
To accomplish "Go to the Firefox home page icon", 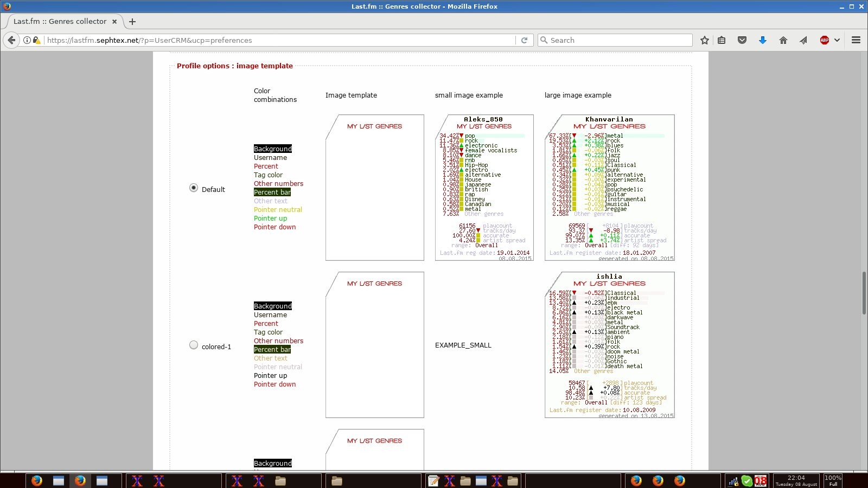I will tap(783, 40).
